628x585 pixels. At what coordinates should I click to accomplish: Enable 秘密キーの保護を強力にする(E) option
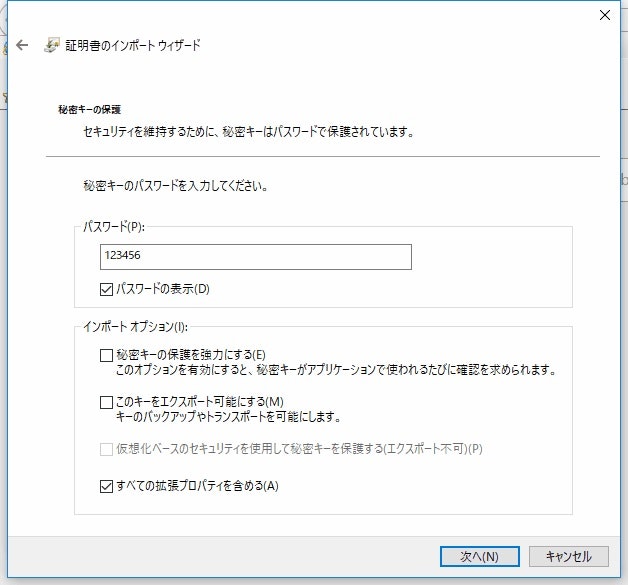[x=106, y=355]
